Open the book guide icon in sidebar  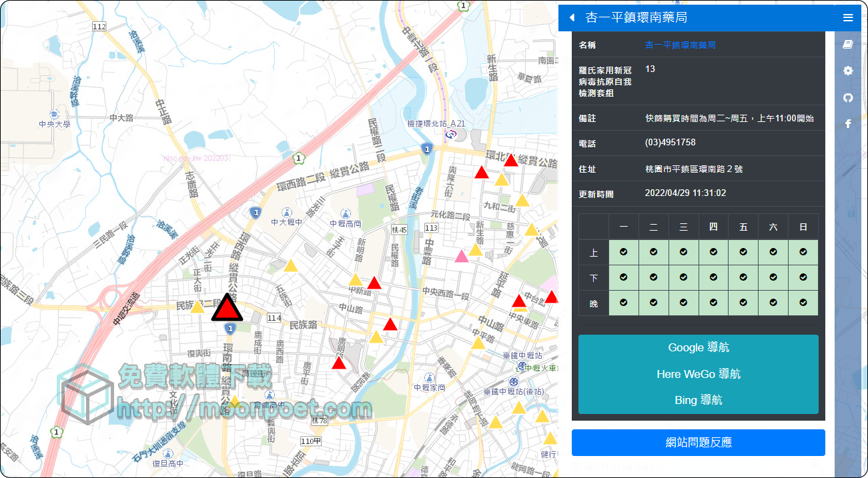coord(848,45)
